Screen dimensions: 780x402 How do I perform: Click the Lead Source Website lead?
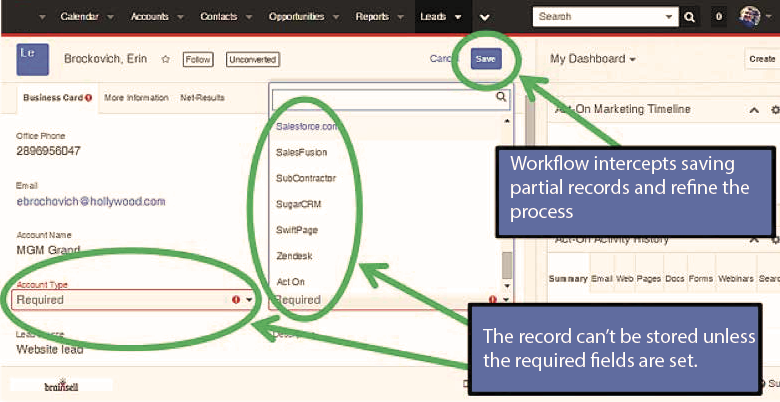50,349
